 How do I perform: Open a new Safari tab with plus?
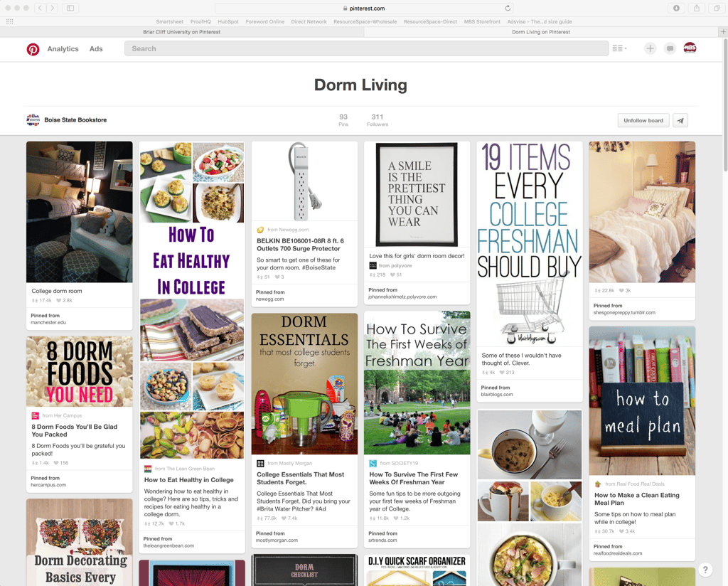(x=723, y=31)
